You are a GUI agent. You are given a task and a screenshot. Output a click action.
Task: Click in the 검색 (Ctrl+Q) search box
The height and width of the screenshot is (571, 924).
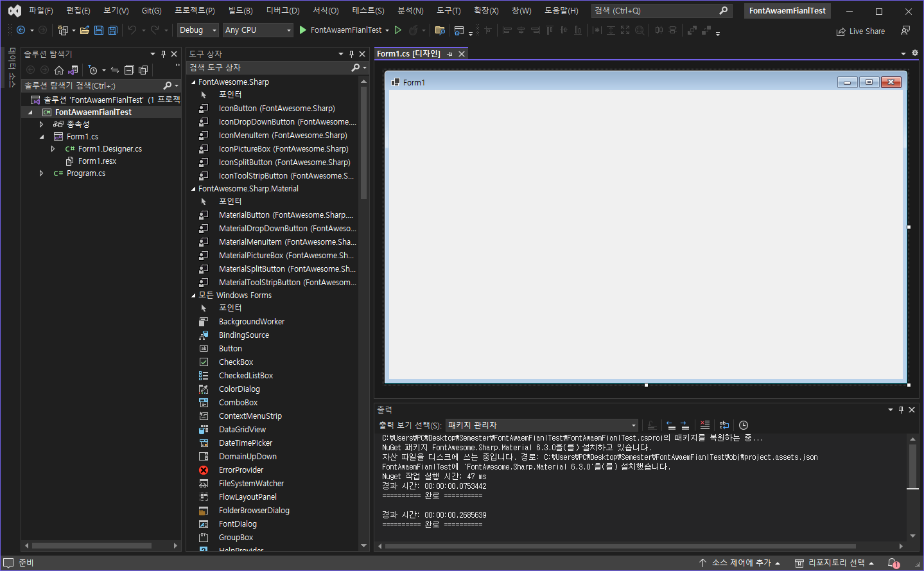click(x=661, y=11)
